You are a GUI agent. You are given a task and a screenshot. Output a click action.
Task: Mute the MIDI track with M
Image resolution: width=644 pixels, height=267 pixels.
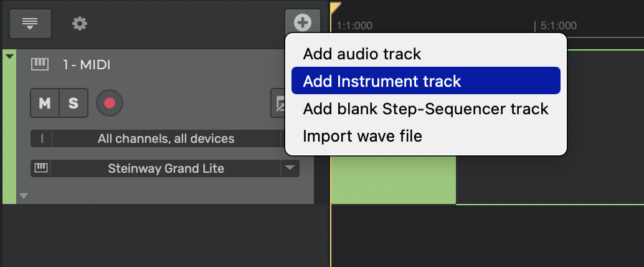click(x=45, y=103)
